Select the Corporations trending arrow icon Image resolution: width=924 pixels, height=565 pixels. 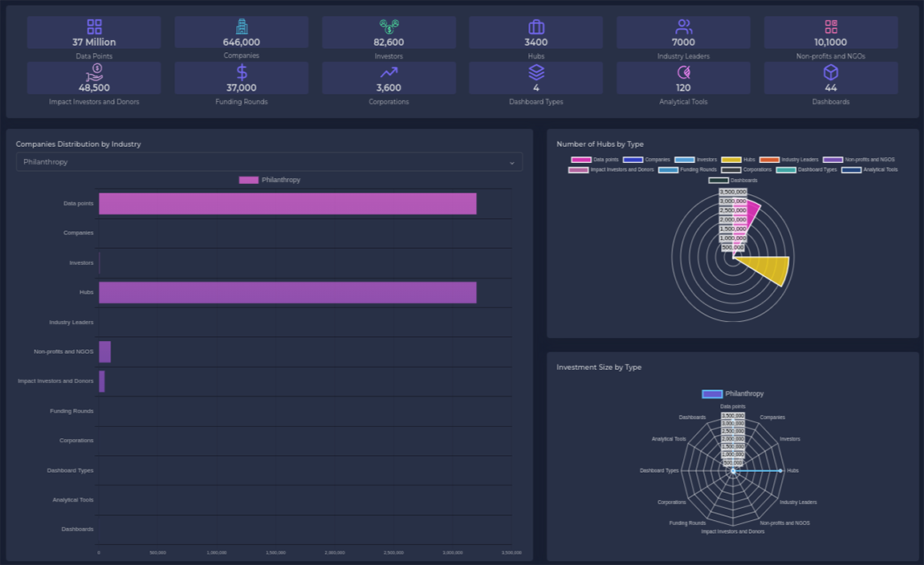pyautogui.click(x=389, y=72)
